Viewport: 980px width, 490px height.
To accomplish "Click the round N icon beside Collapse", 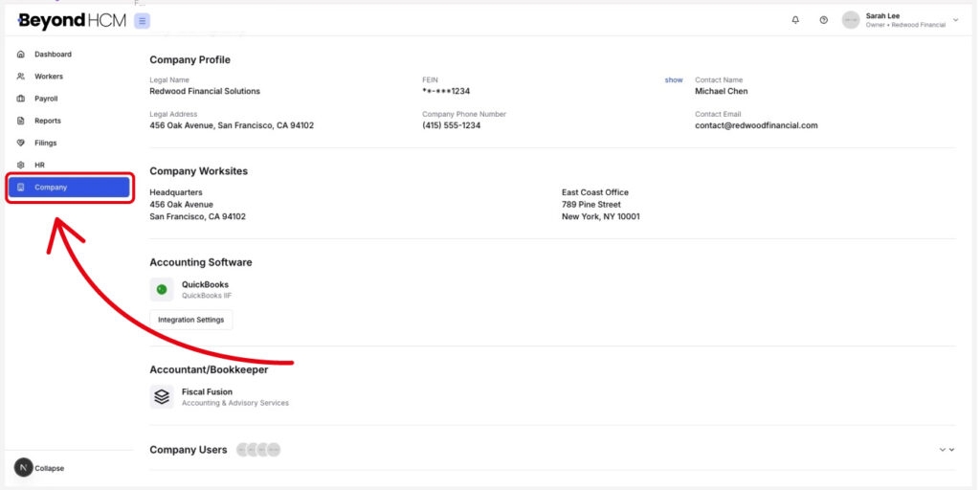I will point(24,467).
